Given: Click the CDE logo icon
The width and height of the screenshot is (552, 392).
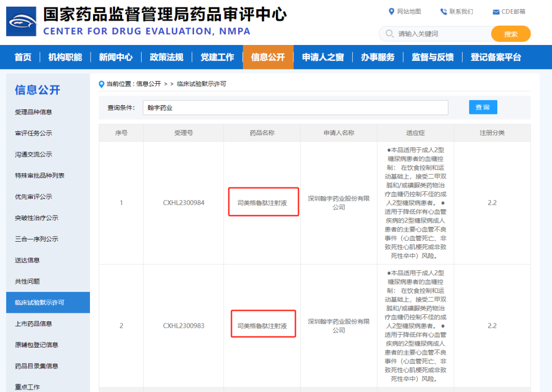Looking at the screenshot, I should pyautogui.click(x=21, y=21).
